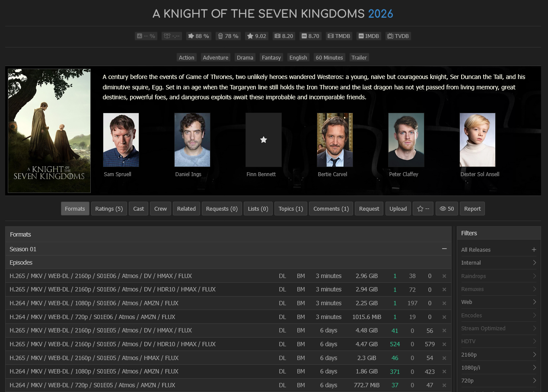Open the H.264 720p S01E06 AMZN release
The width and height of the screenshot is (548, 392).
click(x=92, y=317)
